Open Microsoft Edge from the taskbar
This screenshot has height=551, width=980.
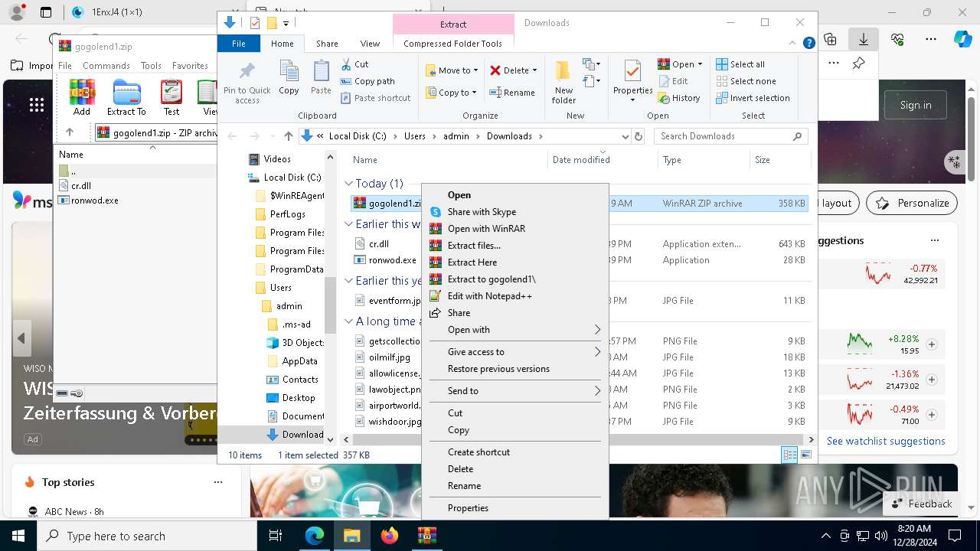(315, 536)
